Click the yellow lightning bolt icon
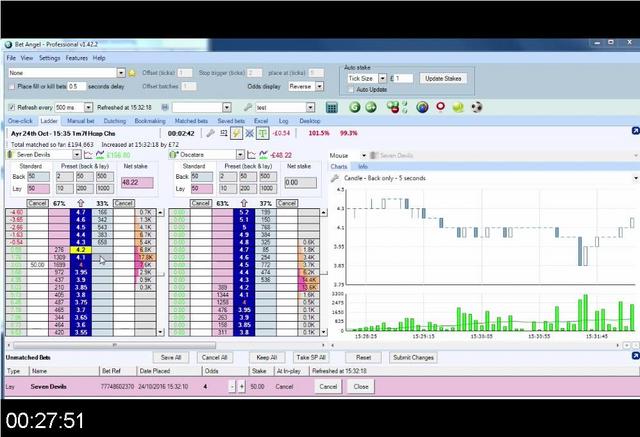640x437 pixels. click(x=236, y=133)
